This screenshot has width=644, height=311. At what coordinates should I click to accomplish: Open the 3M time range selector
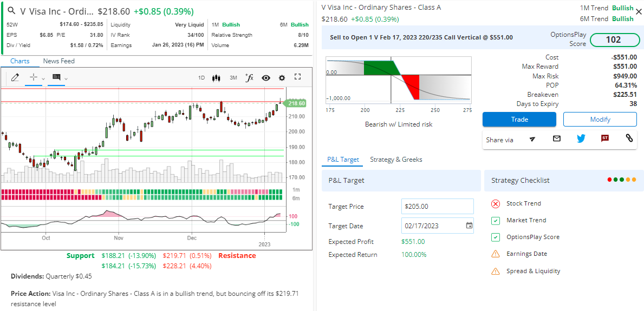point(233,77)
